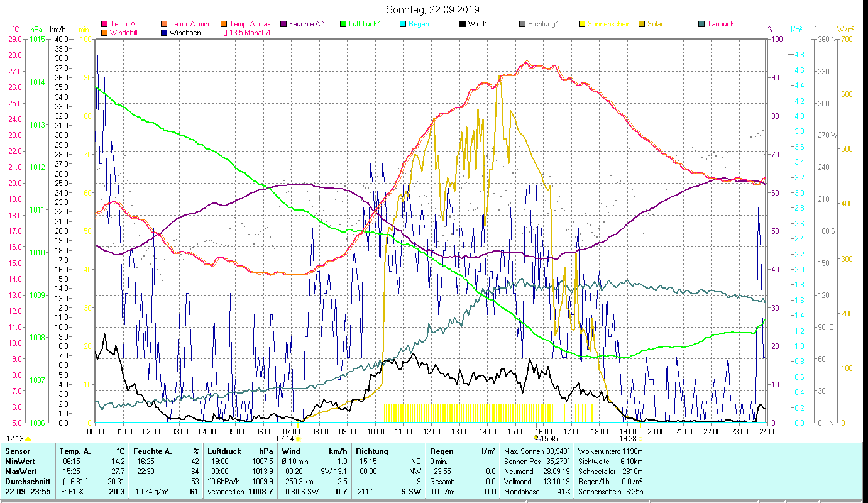The image size is (868, 503).
Task: Click the Temp. A. min legend swatch
Action: (165, 24)
